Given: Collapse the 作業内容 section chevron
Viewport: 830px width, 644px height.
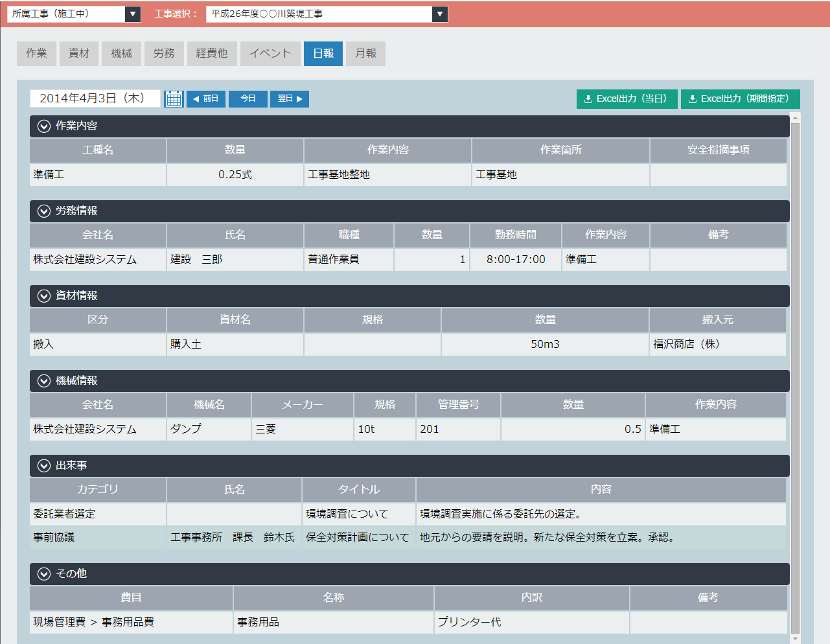Looking at the screenshot, I should [44, 126].
